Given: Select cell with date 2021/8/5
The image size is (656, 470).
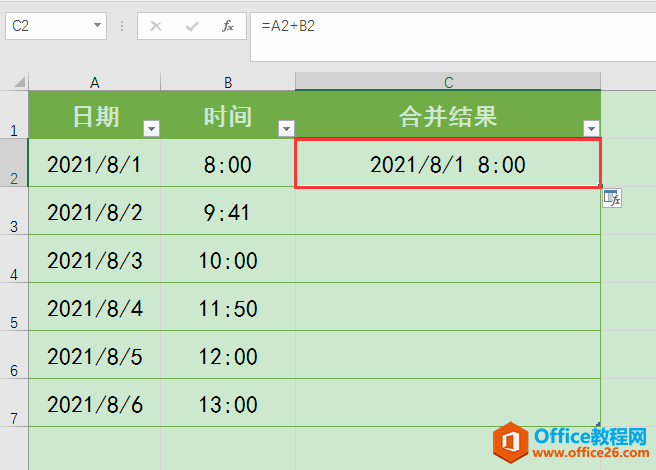Looking at the screenshot, I should [x=95, y=355].
